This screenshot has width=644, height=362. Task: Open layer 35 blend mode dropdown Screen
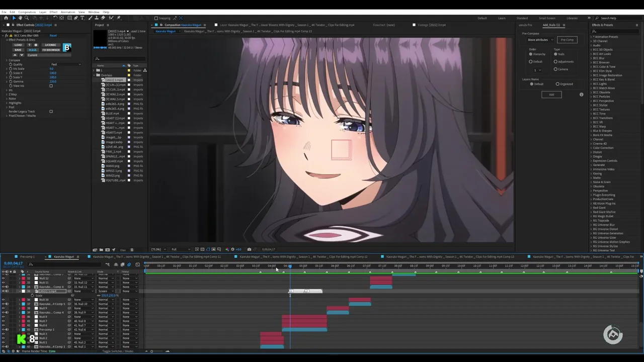point(106,291)
